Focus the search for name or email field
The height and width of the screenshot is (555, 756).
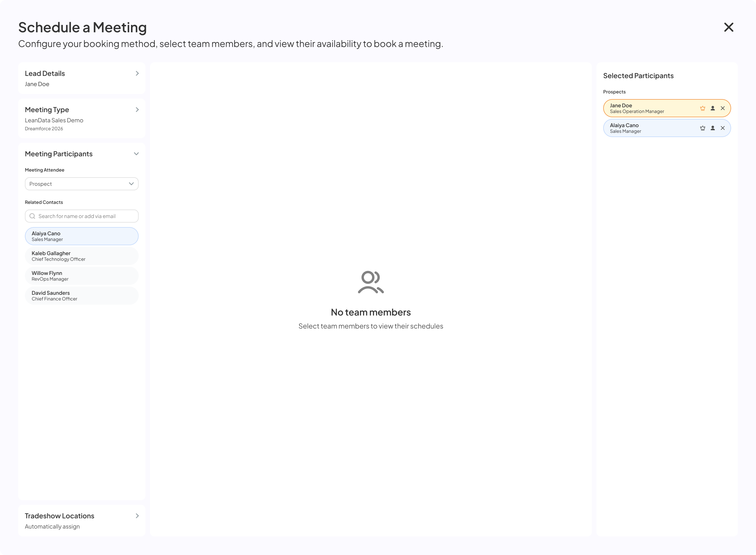tap(81, 216)
